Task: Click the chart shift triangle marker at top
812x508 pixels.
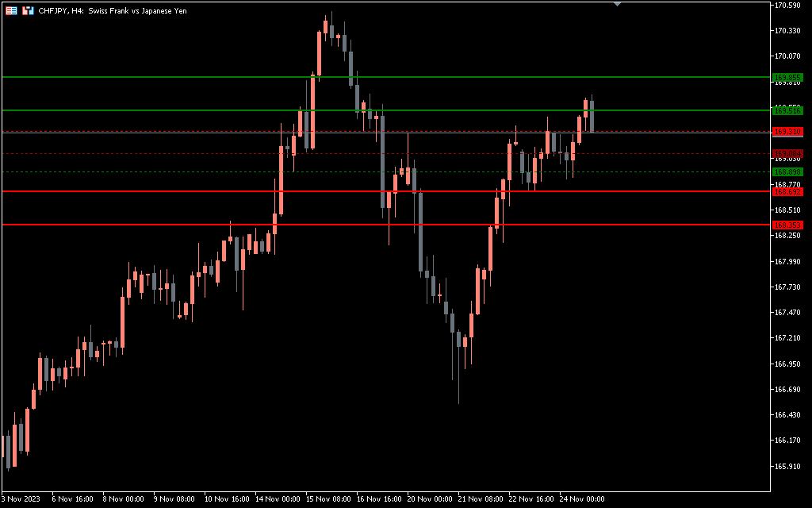Action: click(618, 4)
